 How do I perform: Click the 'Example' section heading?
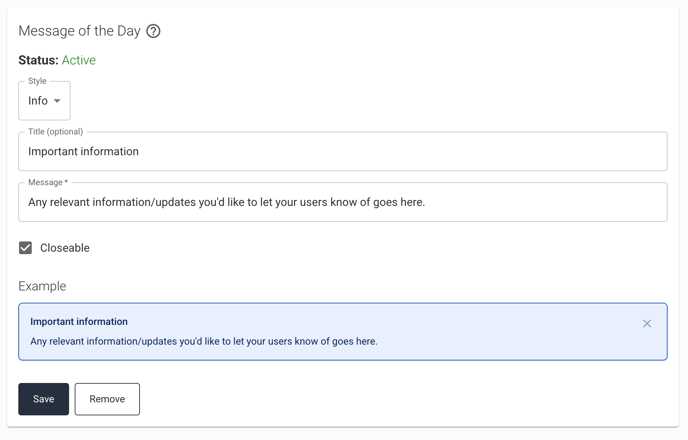pyautogui.click(x=42, y=286)
